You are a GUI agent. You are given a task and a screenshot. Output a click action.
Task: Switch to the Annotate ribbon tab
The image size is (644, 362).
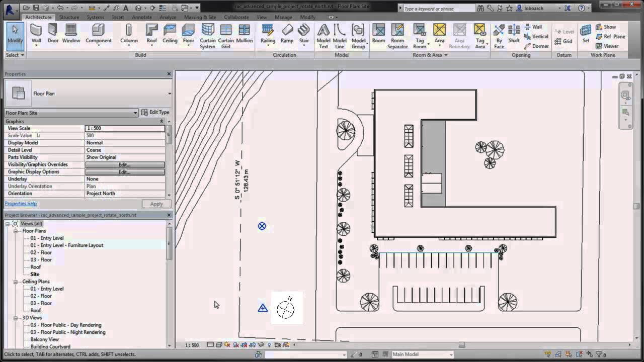coord(141,17)
